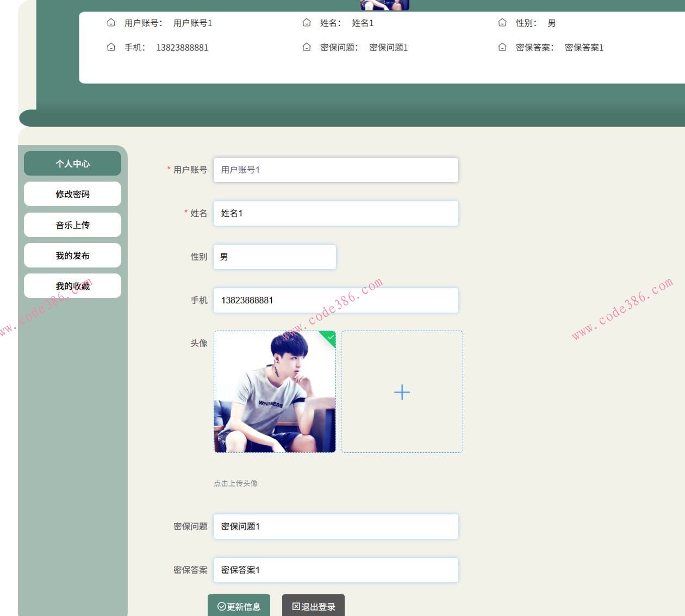This screenshot has width=685, height=616.
Task: Click the 姓名1 value in header card
Action: pyautogui.click(x=363, y=23)
